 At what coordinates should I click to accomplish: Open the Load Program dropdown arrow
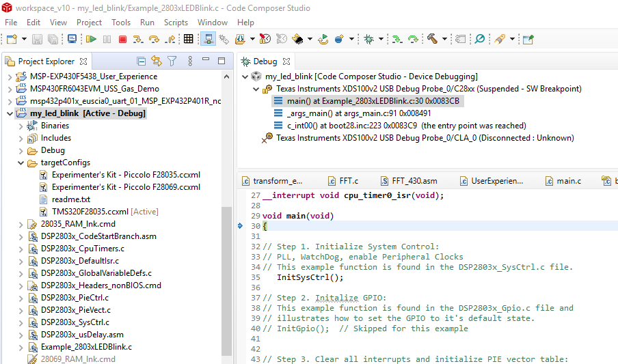[x=252, y=39]
